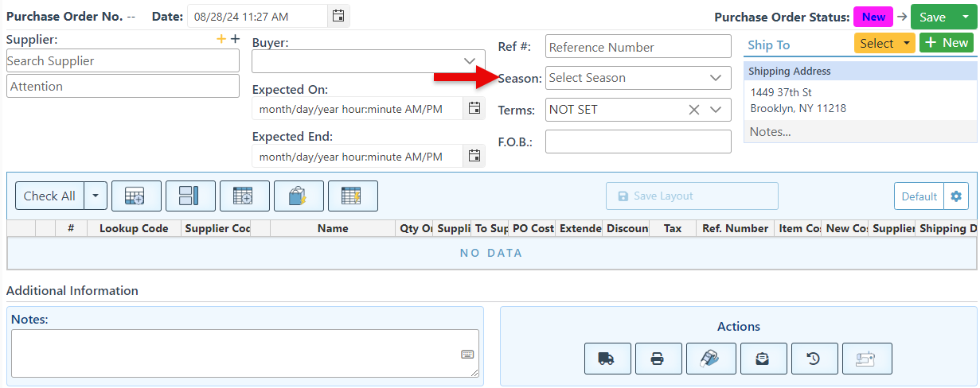This screenshot has height=388, width=980.
Task: Click the shopping bag lightning toolbar icon
Action: tap(299, 196)
